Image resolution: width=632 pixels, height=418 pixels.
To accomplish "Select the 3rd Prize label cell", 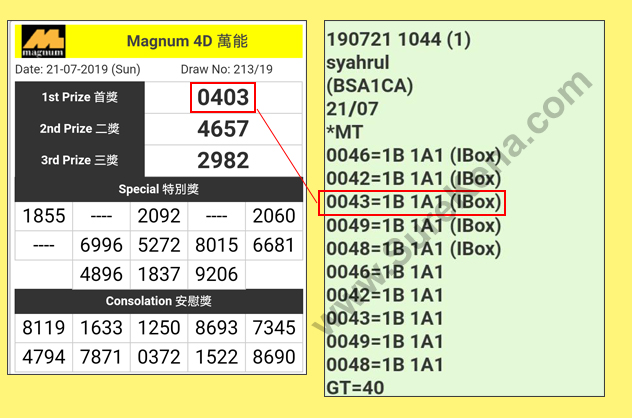I will (x=80, y=160).
